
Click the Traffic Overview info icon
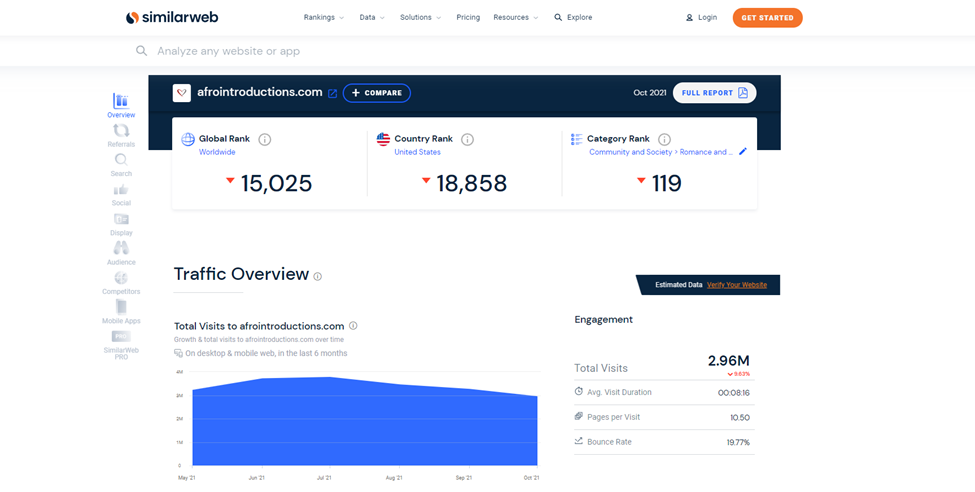(318, 276)
